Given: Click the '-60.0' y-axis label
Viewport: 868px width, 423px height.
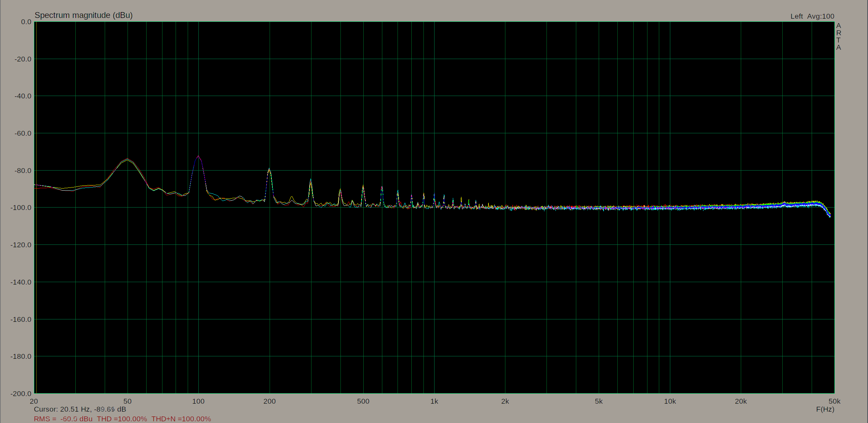Looking at the screenshot, I should click(x=23, y=133).
